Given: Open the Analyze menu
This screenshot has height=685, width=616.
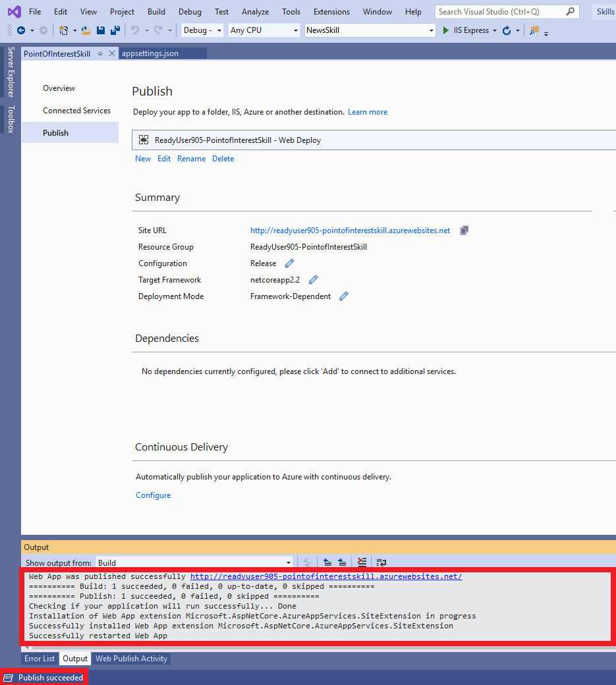Looking at the screenshot, I should (x=255, y=12).
